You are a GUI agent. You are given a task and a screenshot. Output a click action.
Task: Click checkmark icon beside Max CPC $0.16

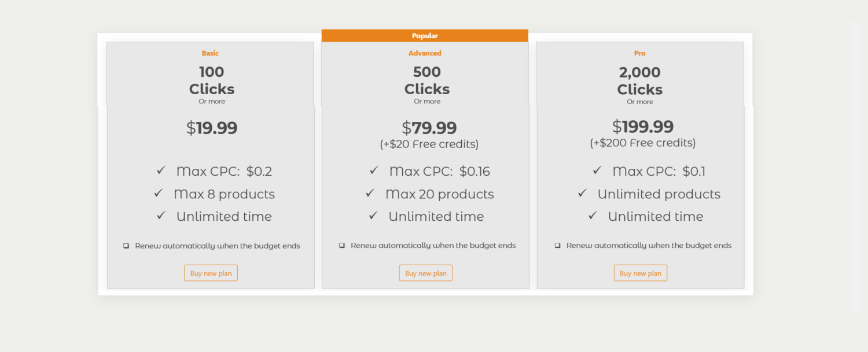[x=374, y=171]
